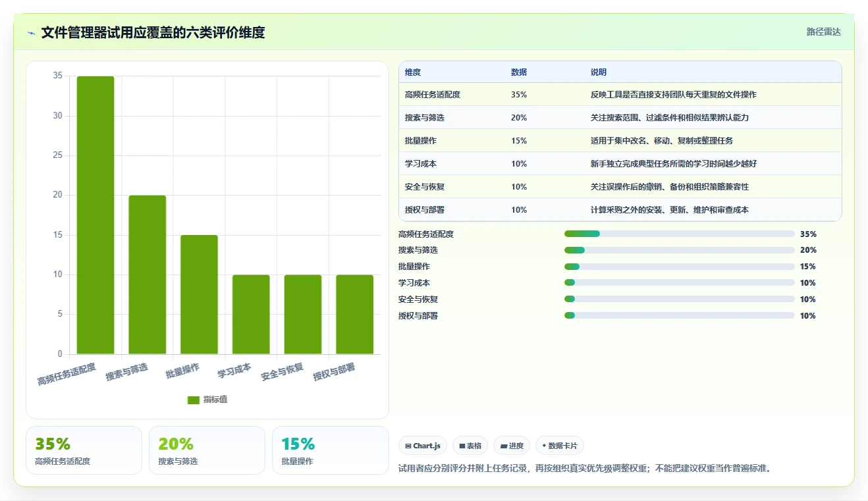Click the Chart.js tag chip
Screen dimensions: 868x501
tap(423, 446)
